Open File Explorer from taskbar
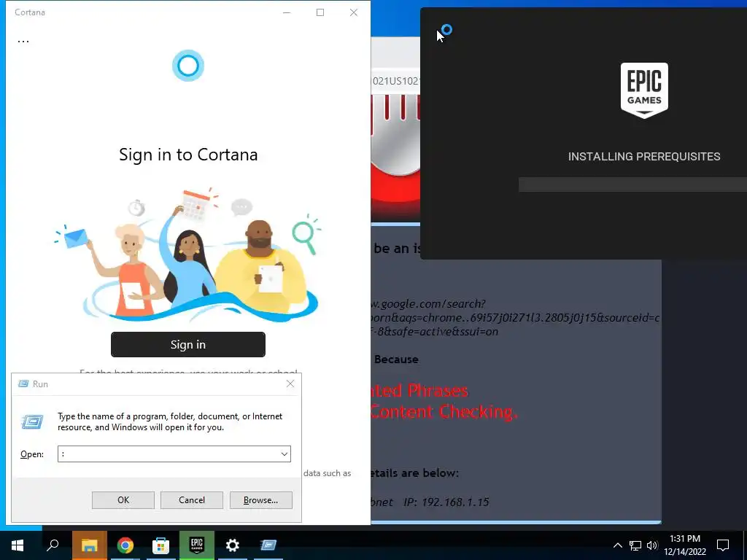 (89, 545)
